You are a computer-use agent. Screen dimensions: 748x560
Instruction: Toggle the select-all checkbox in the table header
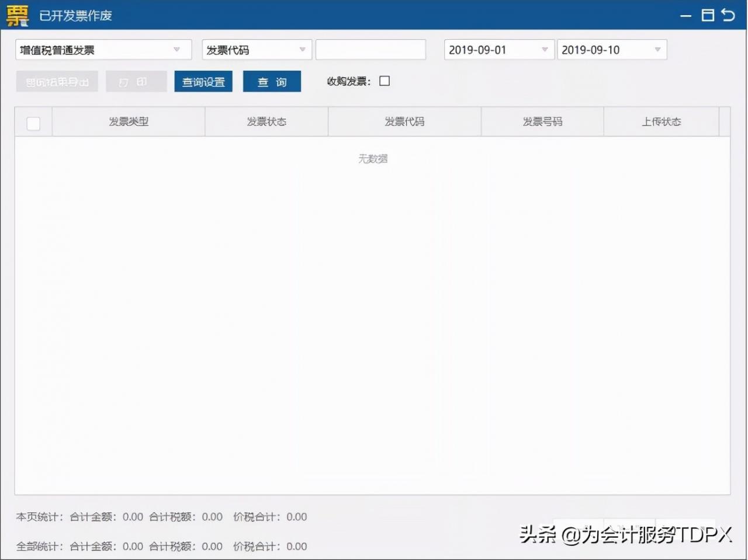tap(33, 123)
